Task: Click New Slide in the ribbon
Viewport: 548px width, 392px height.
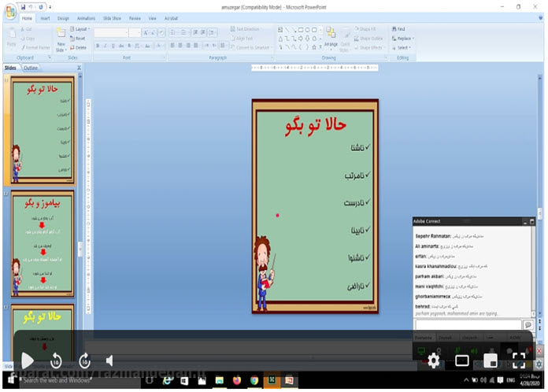Action: [x=61, y=40]
